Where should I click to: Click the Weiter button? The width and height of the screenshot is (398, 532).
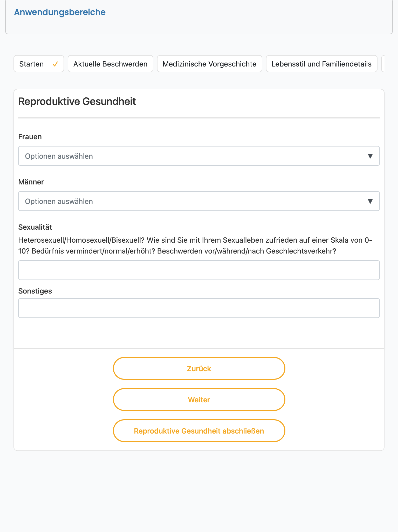[x=199, y=400]
